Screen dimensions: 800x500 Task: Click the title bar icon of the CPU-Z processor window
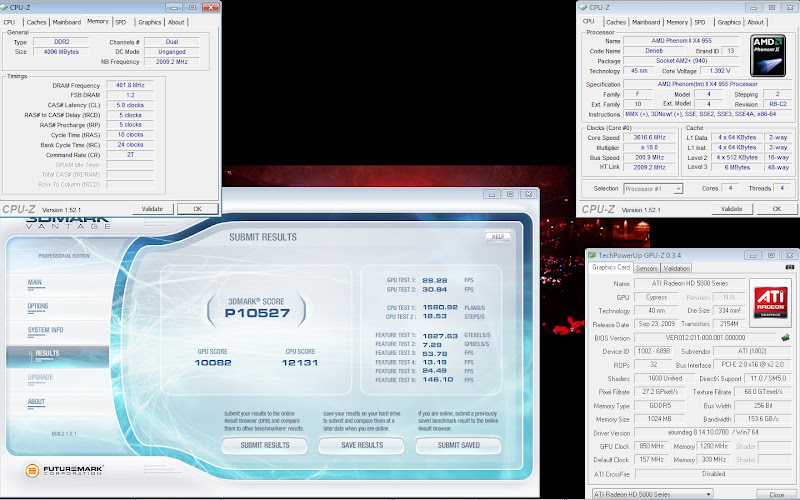click(x=583, y=7)
